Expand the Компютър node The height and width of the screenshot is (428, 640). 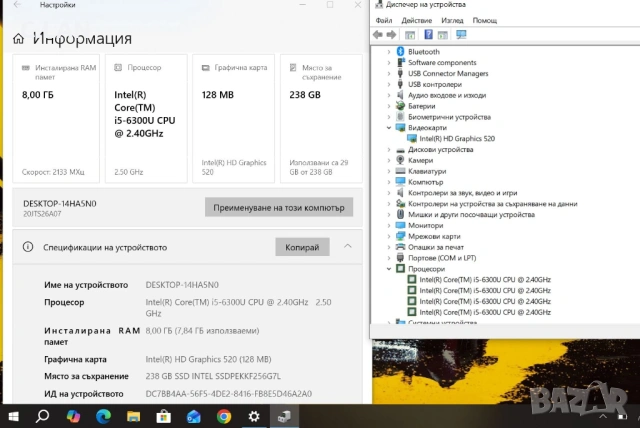[x=389, y=182]
